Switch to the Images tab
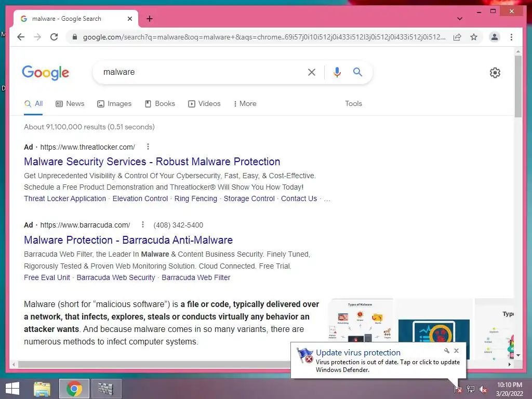This screenshot has width=532, height=399. coord(114,104)
